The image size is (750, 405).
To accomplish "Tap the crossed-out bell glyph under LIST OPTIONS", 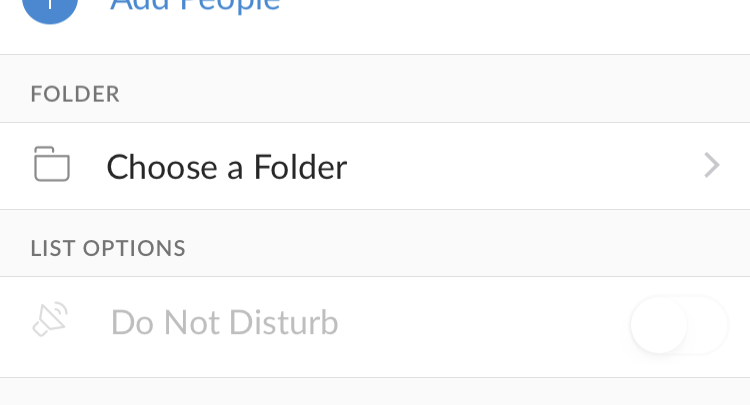I will click(x=50, y=322).
